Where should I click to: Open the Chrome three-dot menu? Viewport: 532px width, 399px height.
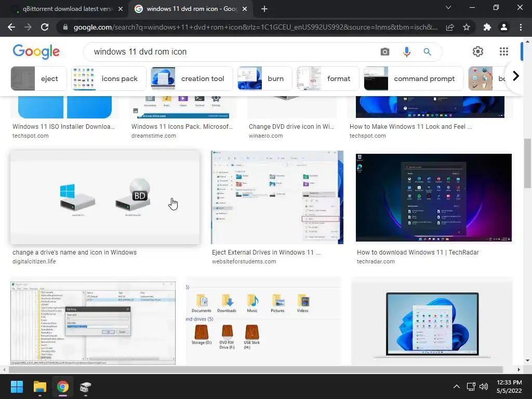(521, 27)
